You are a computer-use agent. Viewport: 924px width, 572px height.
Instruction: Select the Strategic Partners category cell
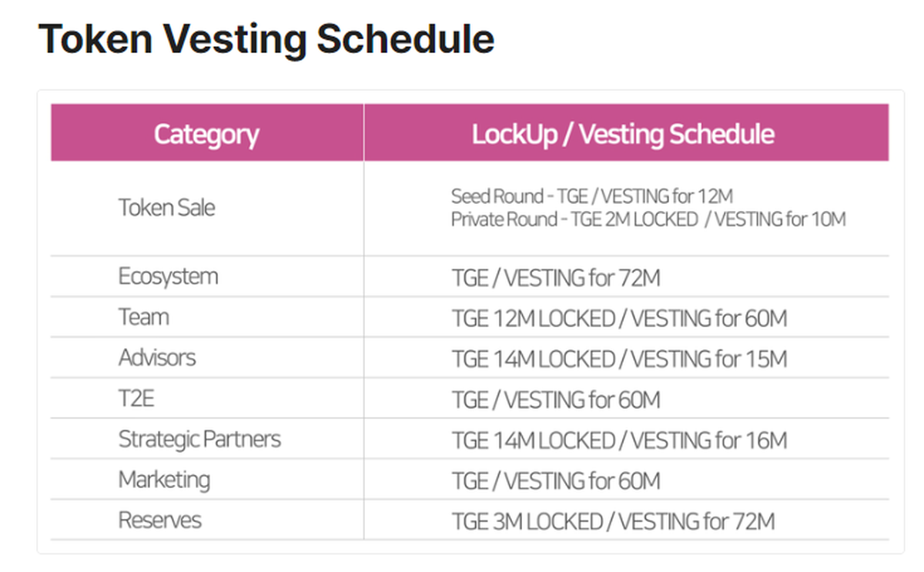(x=199, y=440)
